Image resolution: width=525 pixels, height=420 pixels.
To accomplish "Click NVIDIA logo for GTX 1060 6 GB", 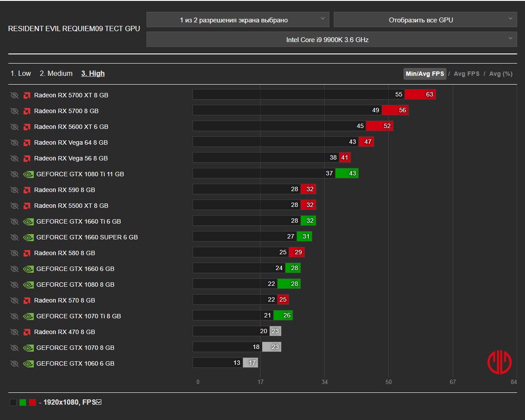I will tap(29, 364).
